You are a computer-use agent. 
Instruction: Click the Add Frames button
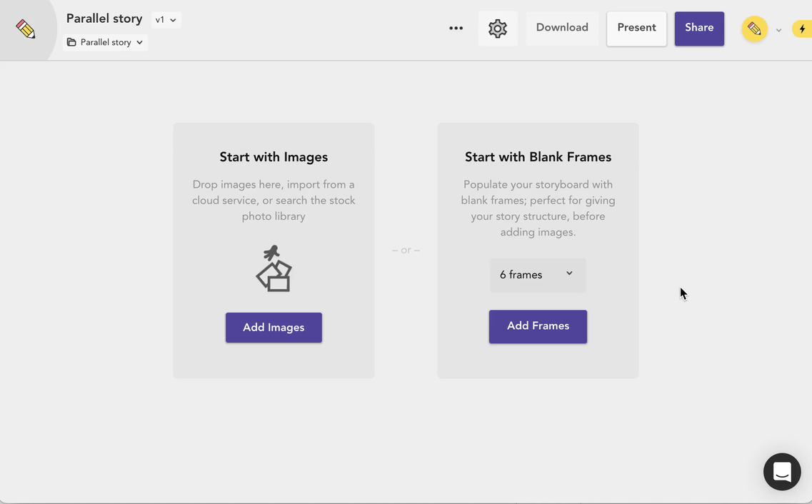coord(538,326)
